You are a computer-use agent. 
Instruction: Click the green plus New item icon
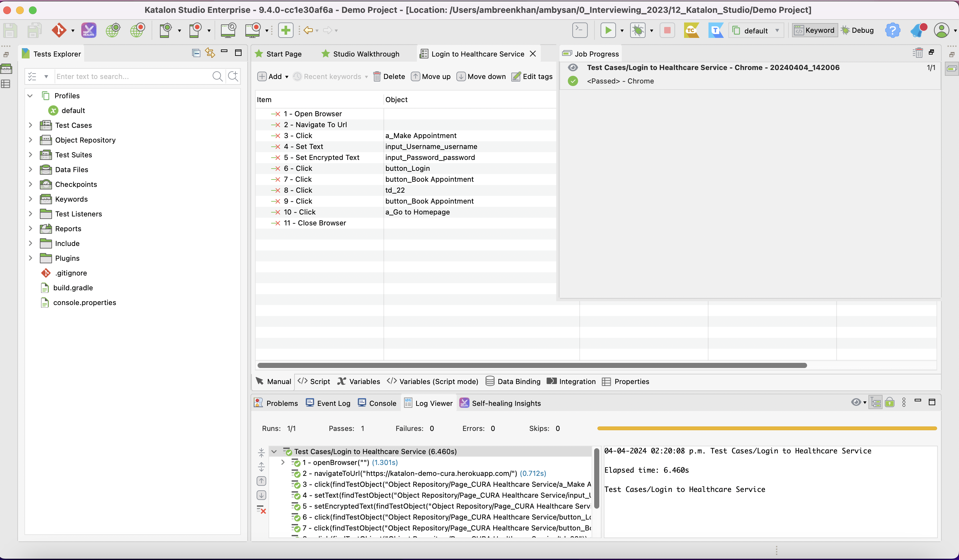[x=286, y=31]
